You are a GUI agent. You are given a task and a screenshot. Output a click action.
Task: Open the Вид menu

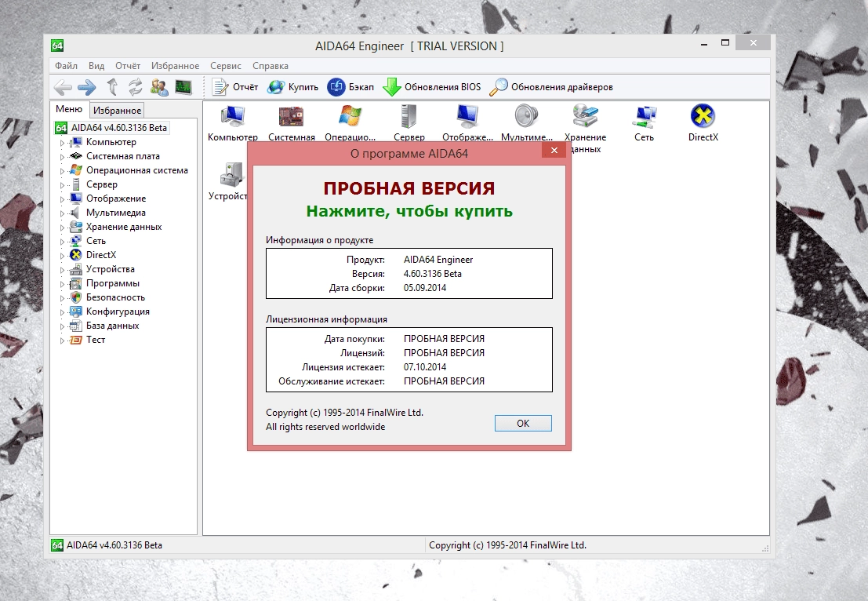tap(96, 66)
